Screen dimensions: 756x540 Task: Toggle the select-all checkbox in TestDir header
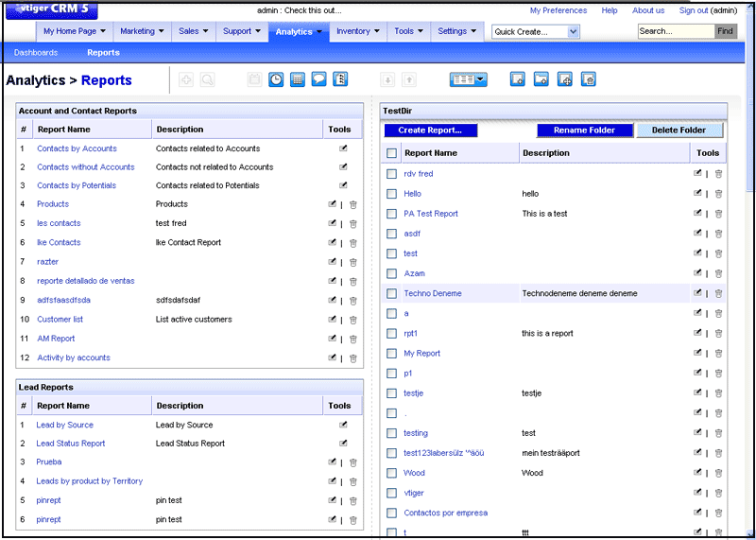point(391,153)
